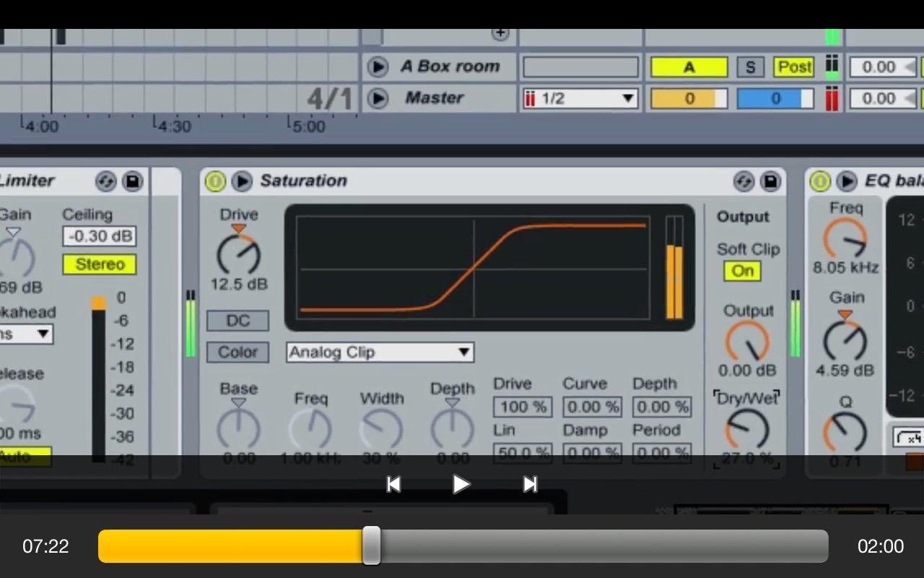Click the video progress slider handle
The image size is (924, 578).
(371, 545)
